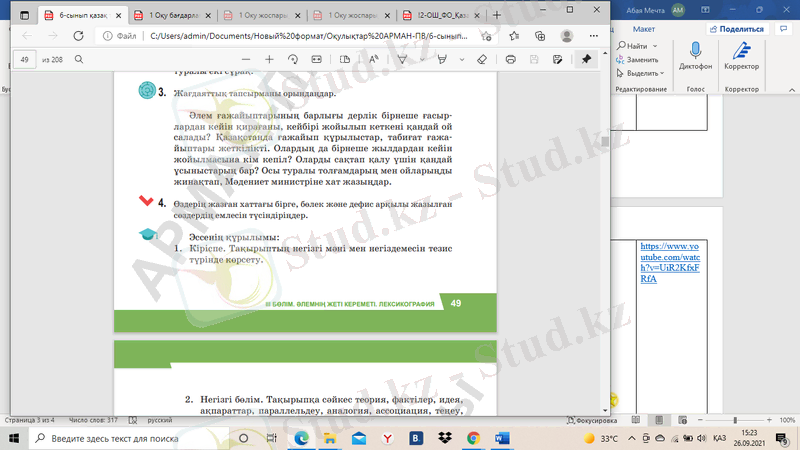Select the PDF eraser tool
This screenshot has width=800, height=450.
(x=481, y=59)
